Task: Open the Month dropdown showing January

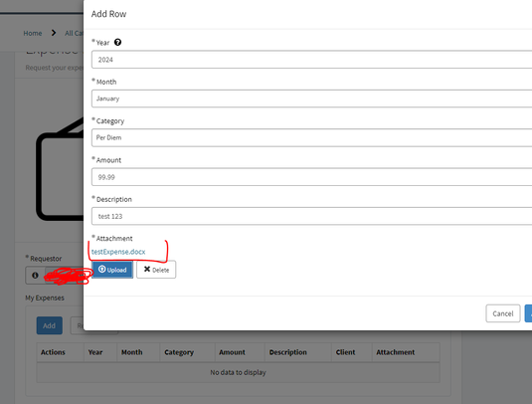Action: click(x=311, y=99)
